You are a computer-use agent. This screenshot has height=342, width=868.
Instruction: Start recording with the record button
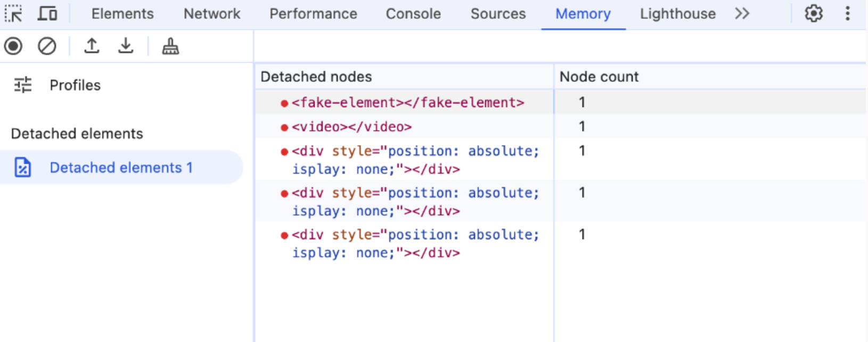13,46
